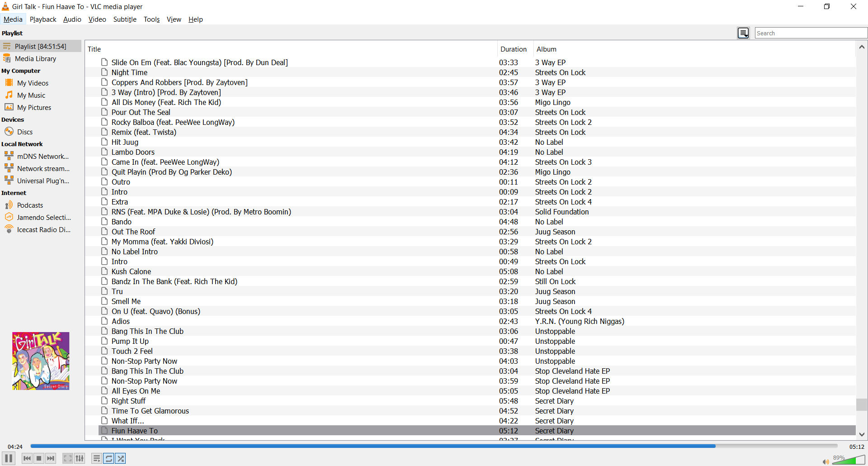This screenshot has height=466, width=868.
Task: Select track 'Night Time'
Action: pyautogui.click(x=477, y=72)
